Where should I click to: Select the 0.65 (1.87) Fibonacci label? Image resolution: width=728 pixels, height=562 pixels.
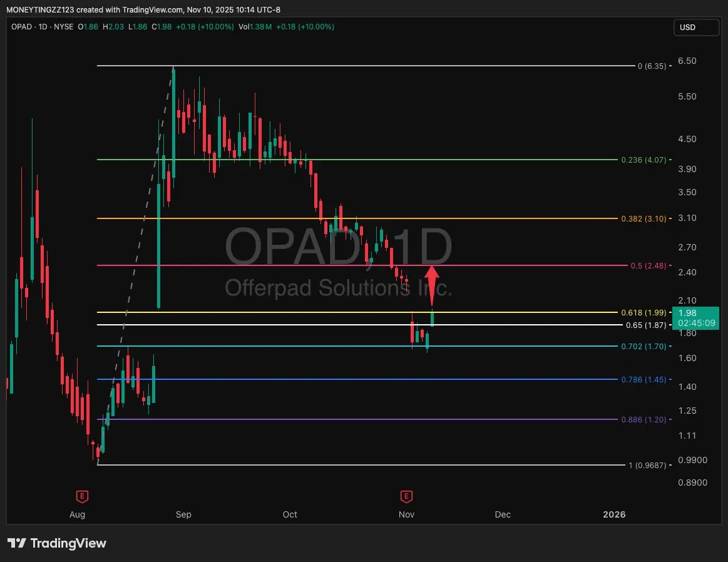[x=646, y=325]
